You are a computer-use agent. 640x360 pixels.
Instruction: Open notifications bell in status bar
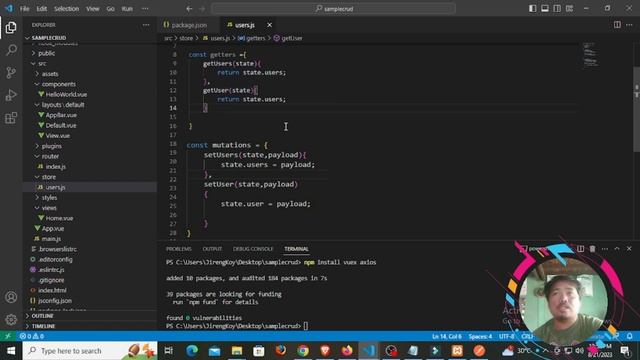(x=629, y=336)
